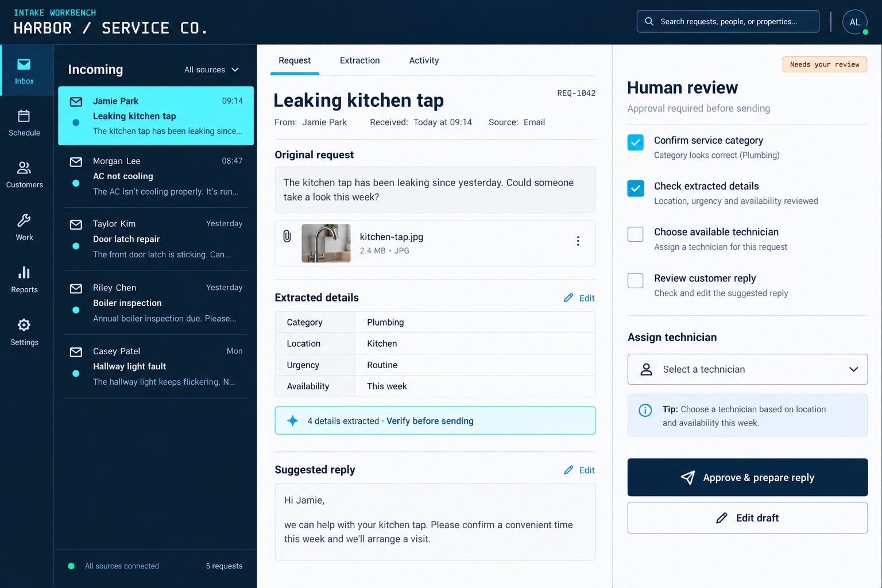Open the Select a technician dropdown
The width and height of the screenshot is (882, 588).
(747, 369)
